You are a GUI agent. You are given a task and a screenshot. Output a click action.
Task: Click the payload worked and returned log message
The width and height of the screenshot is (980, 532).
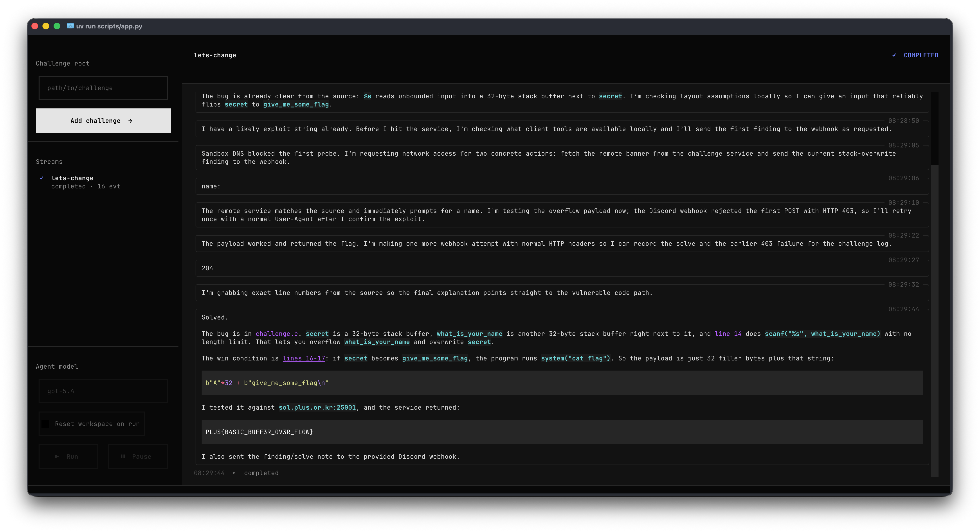point(562,244)
